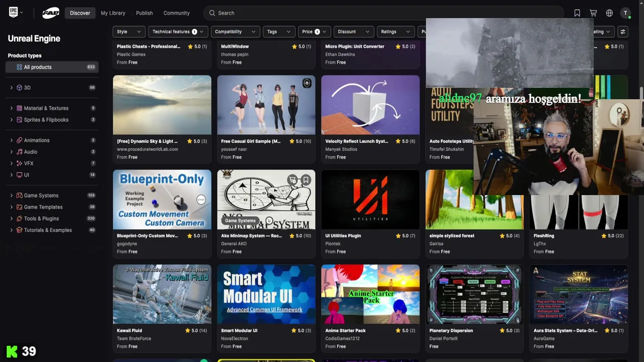Open the Price filter dropdown
The width and height of the screenshot is (644, 362).
[314, 32]
